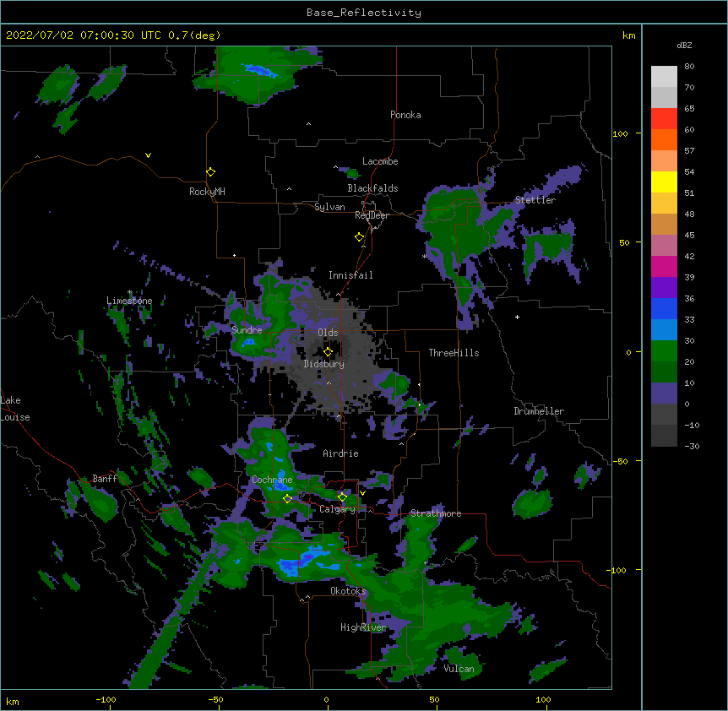Image resolution: width=728 pixels, height=711 pixels.
Task: Click the Cochrane city label
Action: click(272, 480)
